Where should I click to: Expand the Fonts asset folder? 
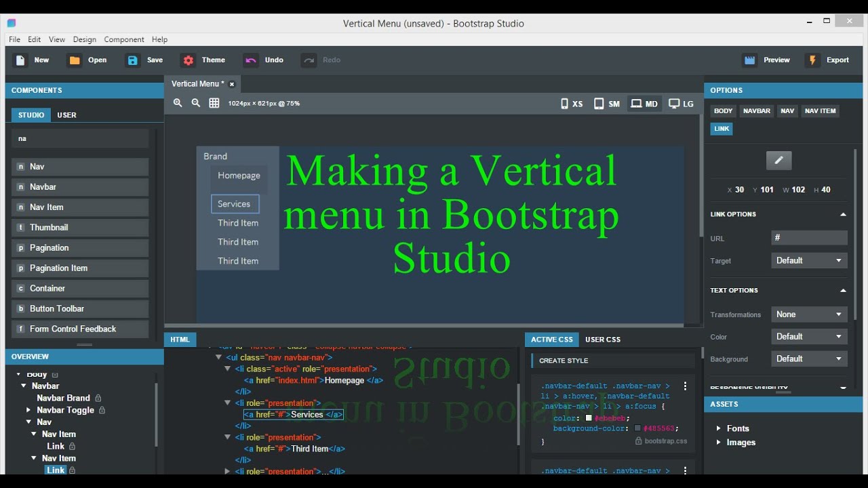click(719, 428)
